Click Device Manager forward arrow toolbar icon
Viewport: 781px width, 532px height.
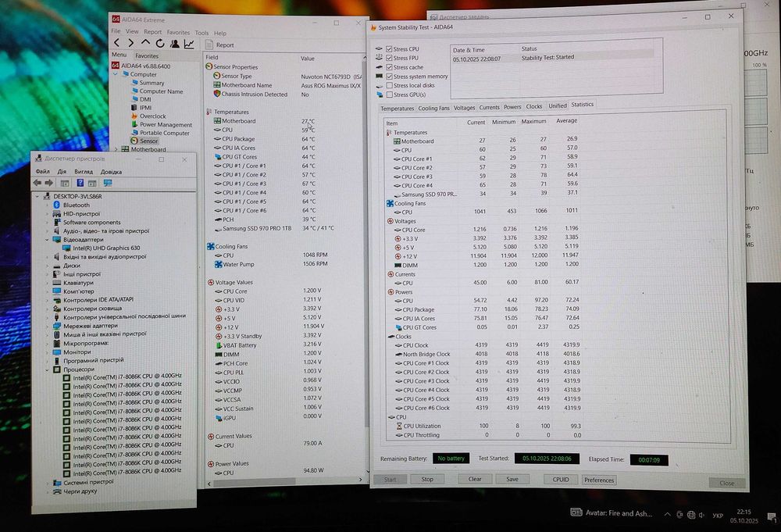point(48,183)
